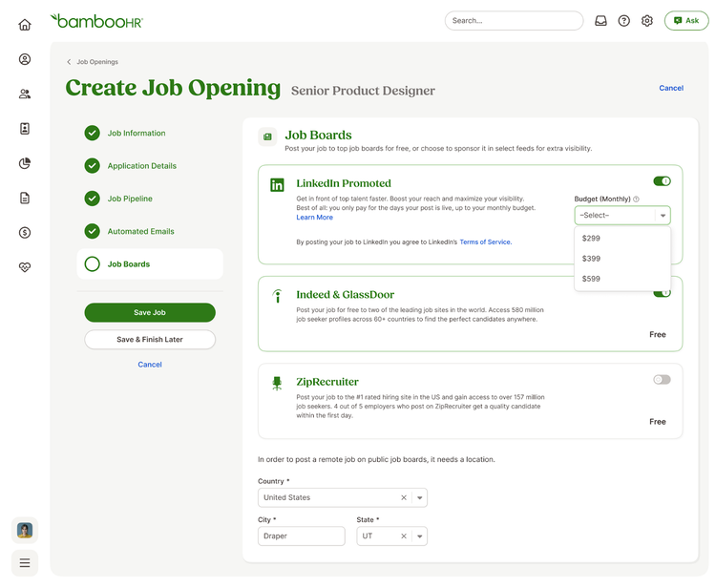Screen dimensions: 716x588
Task: Select the Job Boards step
Action: coord(150,263)
